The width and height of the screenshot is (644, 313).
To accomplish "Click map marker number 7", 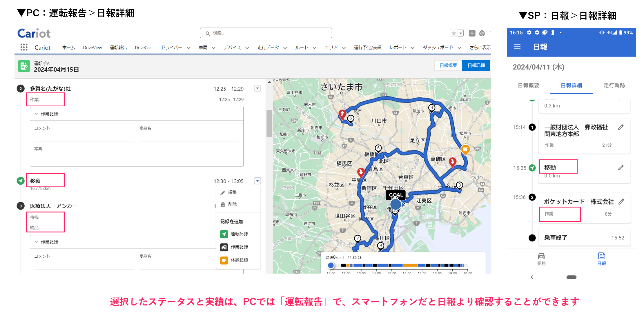I will pyautogui.click(x=358, y=239).
